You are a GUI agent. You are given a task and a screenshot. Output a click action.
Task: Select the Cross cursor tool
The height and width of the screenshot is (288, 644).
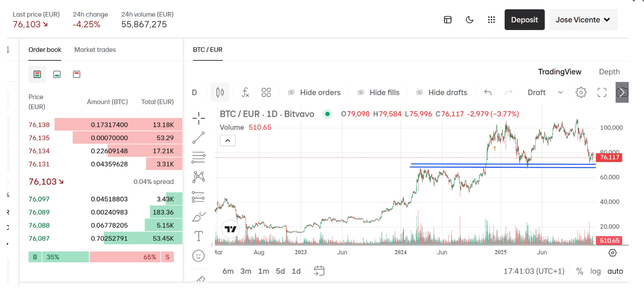pyautogui.click(x=199, y=118)
